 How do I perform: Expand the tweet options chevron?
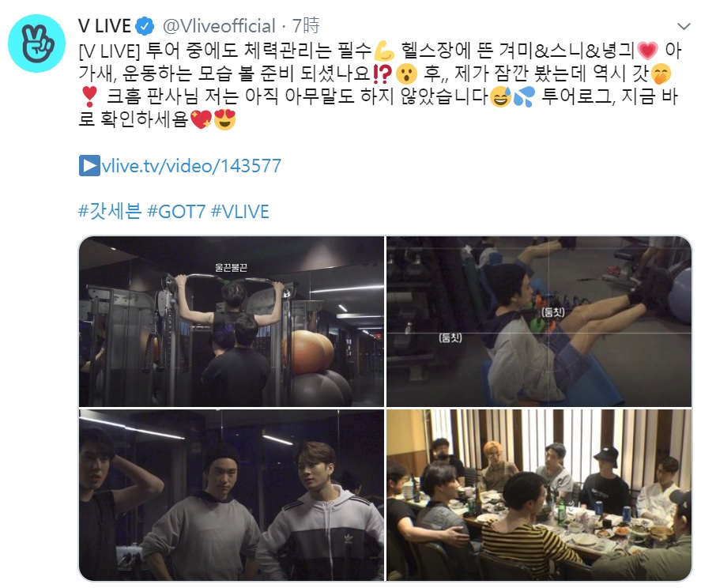click(684, 26)
